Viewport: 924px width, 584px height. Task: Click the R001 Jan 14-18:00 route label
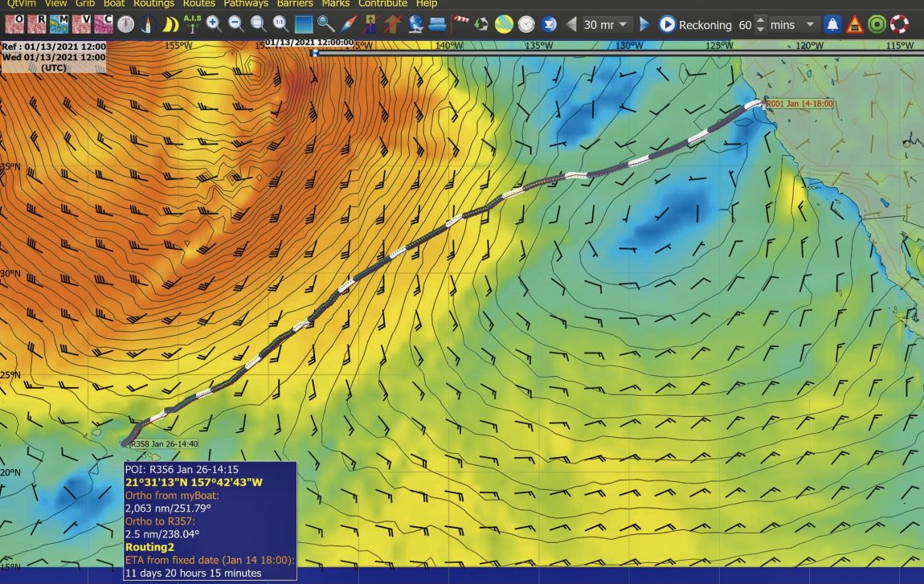[799, 104]
